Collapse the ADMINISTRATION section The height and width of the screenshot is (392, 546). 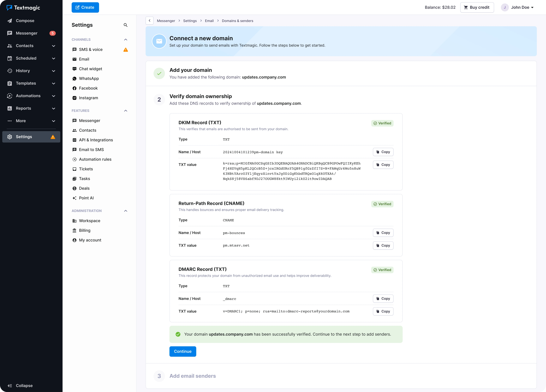(x=125, y=211)
